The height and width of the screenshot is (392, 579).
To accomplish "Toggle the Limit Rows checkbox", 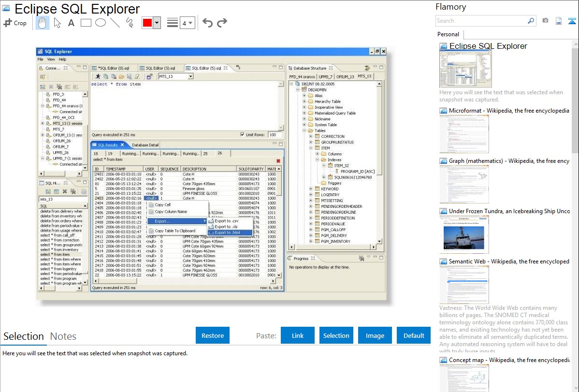I will 242,134.
